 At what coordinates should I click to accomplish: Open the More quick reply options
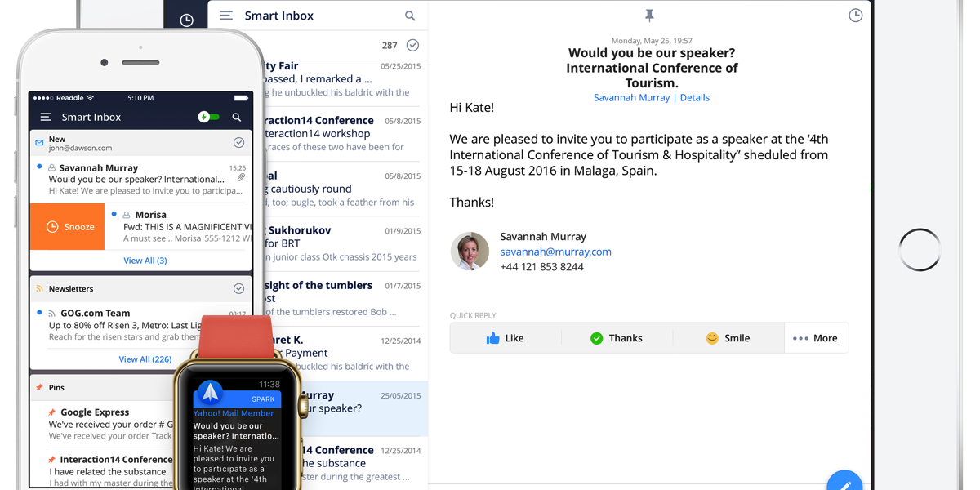[x=816, y=338]
